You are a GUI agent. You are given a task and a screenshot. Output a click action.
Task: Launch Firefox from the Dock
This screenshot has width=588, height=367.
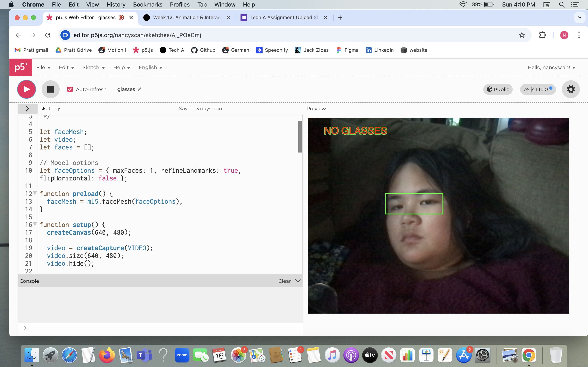[x=107, y=355]
